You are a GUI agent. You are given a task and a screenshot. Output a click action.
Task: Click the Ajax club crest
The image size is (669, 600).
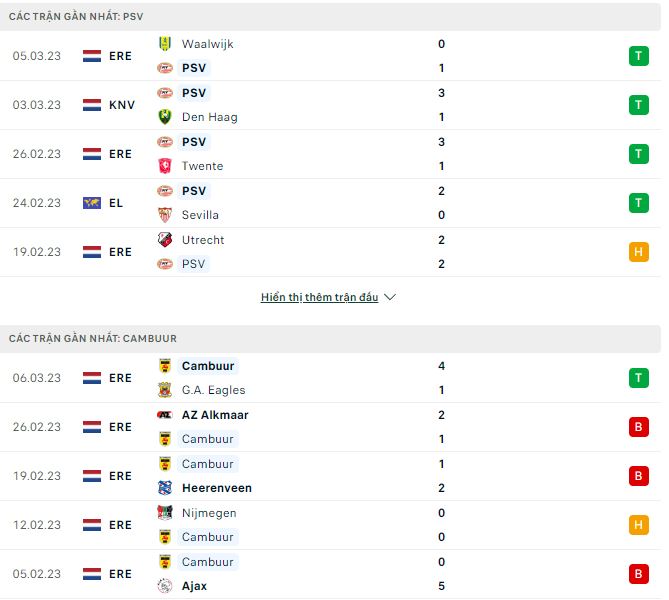point(165,586)
